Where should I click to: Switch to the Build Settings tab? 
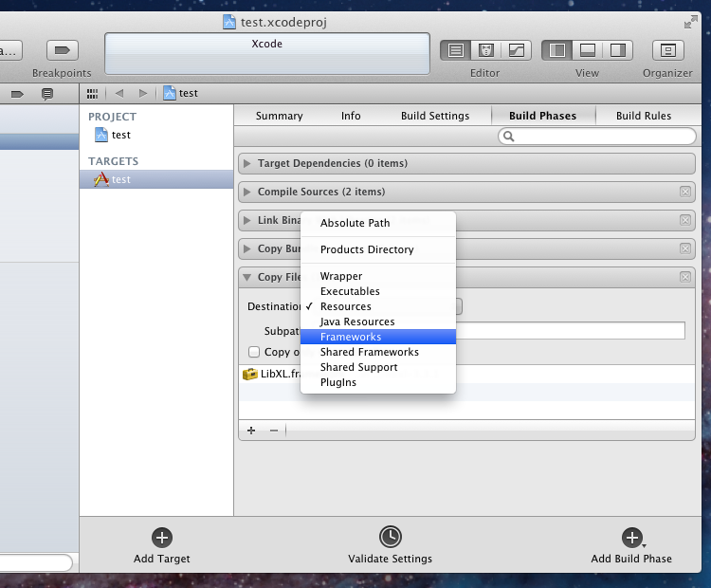435,116
